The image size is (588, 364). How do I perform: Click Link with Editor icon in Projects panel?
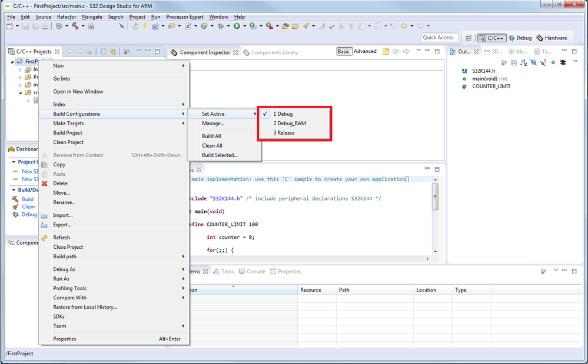point(113,52)
